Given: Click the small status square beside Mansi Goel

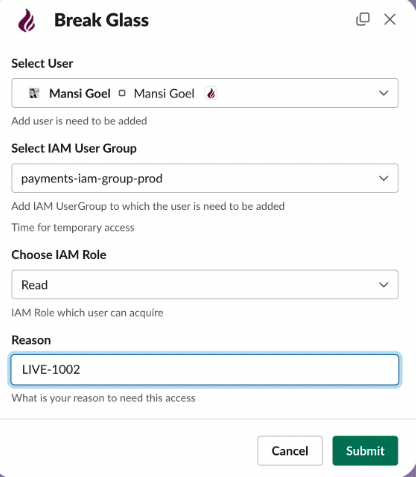Looking at the screenshot, I should tap(122, 93).
